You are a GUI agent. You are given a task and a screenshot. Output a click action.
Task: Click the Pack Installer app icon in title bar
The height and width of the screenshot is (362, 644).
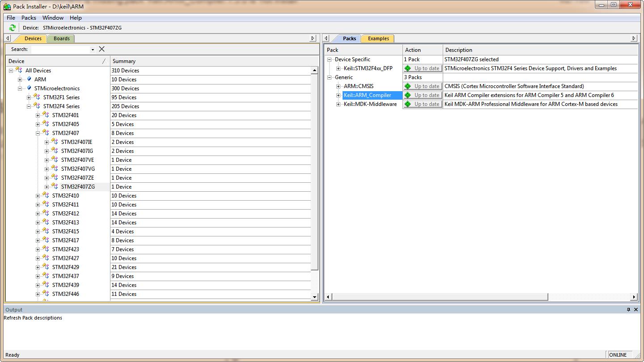tap(7, 7)
